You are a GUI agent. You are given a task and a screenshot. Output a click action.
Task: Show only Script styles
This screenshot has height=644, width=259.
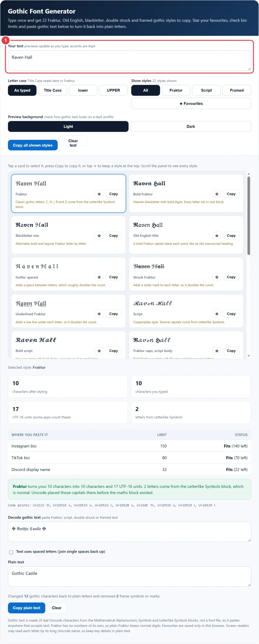[x=206, y=90]
